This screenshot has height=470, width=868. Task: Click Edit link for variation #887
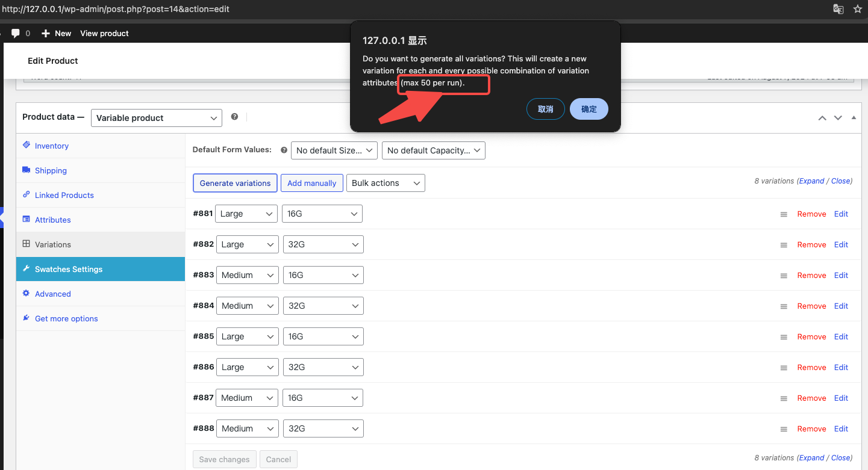click(841, 398)
